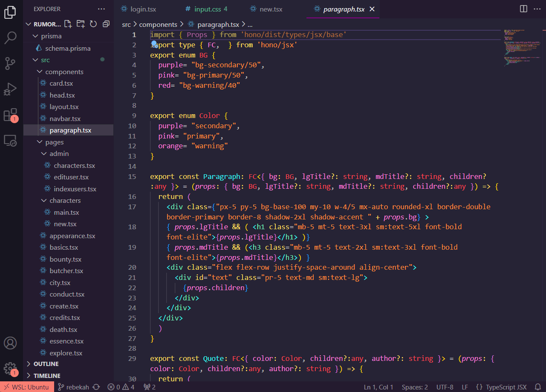Open explorer Views and More Actions menu
Viewport: 546px width, 392px height.
(x=101, y=9)
